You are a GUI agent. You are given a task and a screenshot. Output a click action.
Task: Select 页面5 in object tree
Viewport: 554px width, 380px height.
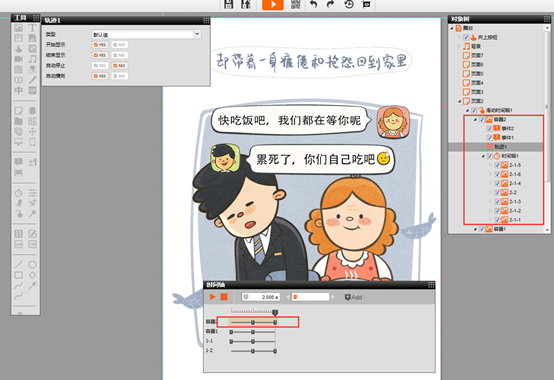coord(477,74)
